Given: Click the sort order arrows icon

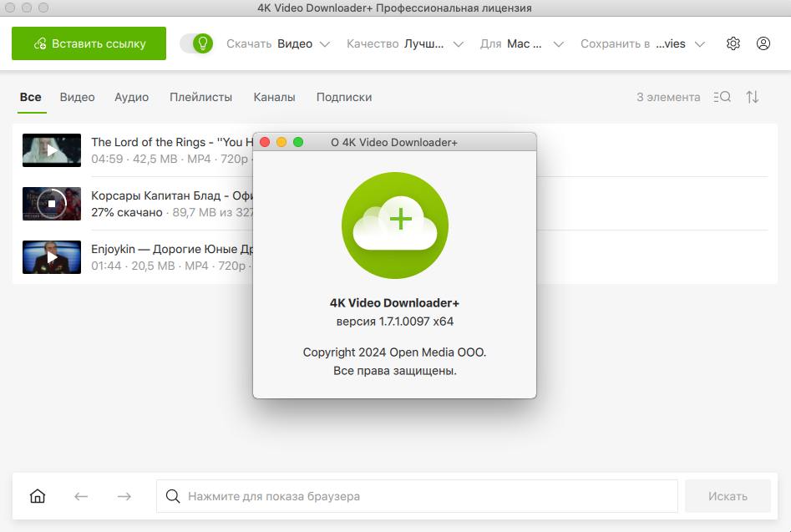Looking at the screenshot, I should (752, 97).
